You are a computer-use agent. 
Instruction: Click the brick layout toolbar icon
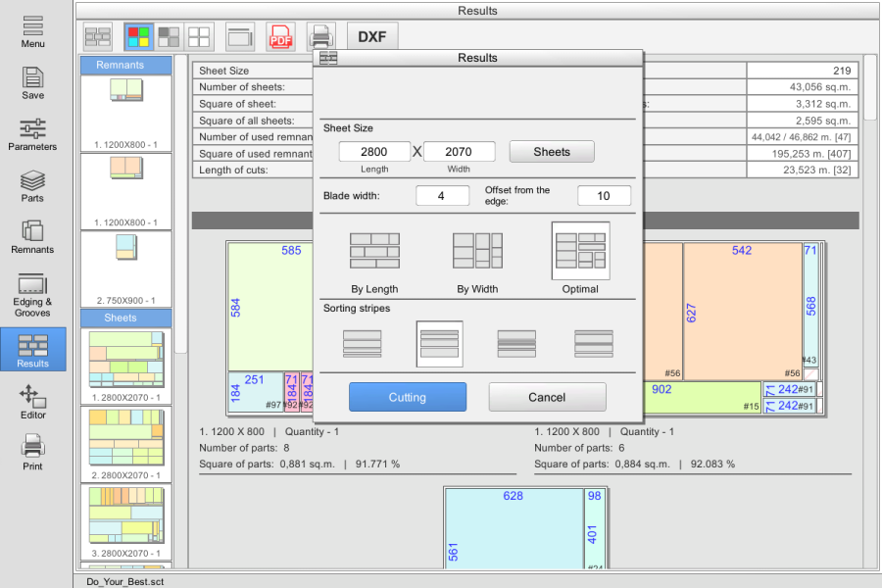(98, 37)
